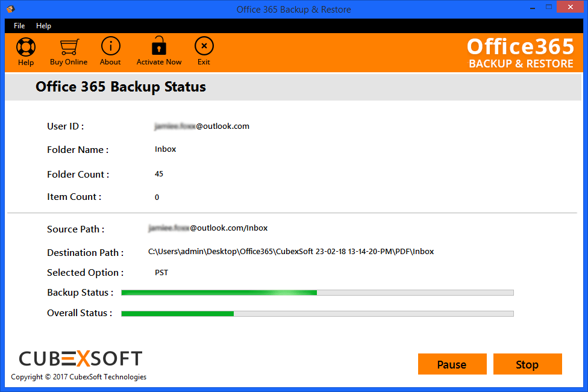The width and height of the screenshot is (588, 392).
Task: Click the Help lifebuoy icon
Action: (26, 47)
